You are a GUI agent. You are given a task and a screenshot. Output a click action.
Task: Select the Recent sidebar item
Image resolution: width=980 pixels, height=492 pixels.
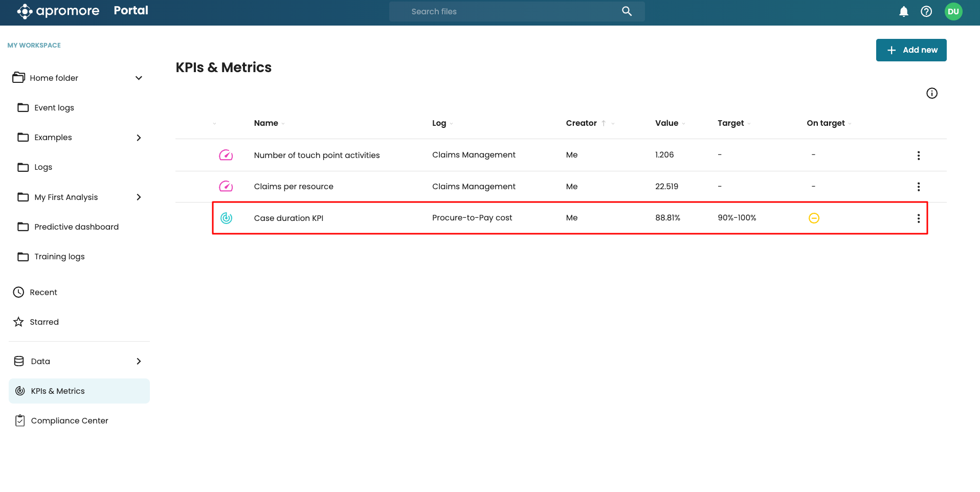click(43, 293)
